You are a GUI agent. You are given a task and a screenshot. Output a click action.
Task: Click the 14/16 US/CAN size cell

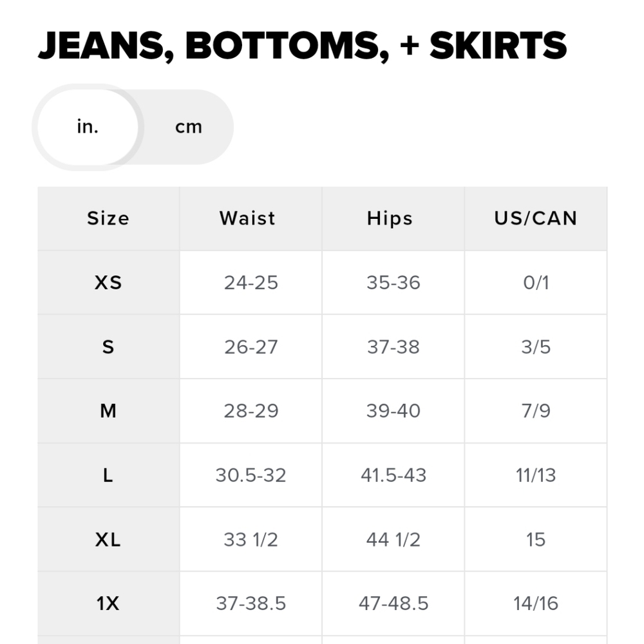[x=536, y=603]
